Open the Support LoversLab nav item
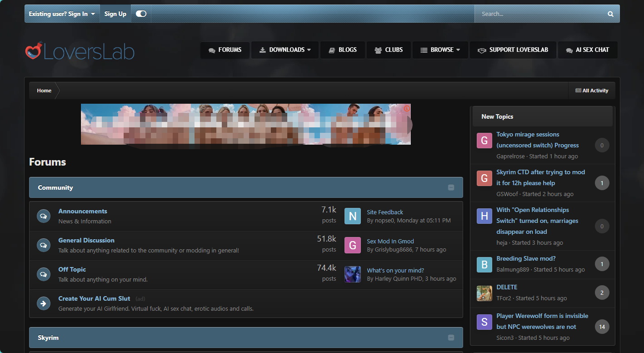 tap(513, 50)
